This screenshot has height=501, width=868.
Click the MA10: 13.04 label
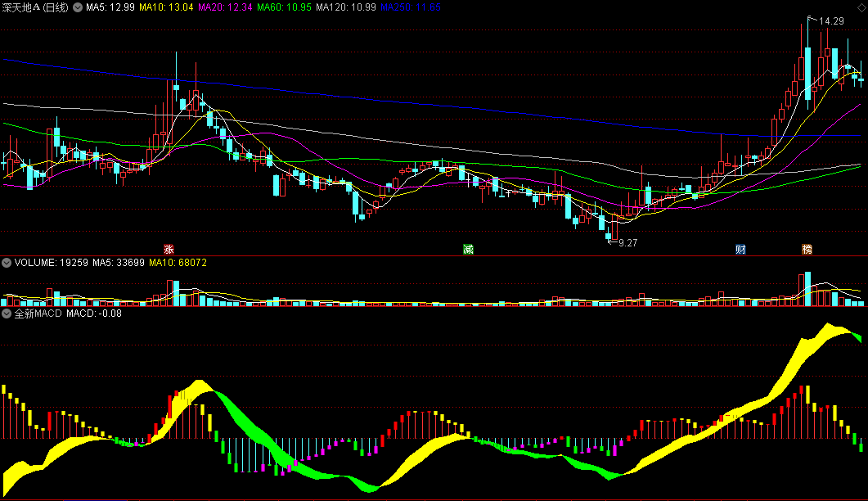coord(166,7)
